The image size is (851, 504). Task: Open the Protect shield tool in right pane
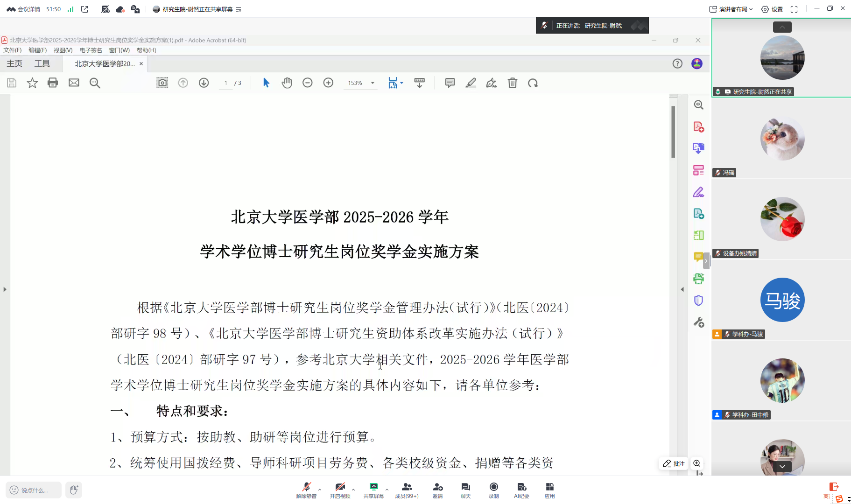[698, 301]
